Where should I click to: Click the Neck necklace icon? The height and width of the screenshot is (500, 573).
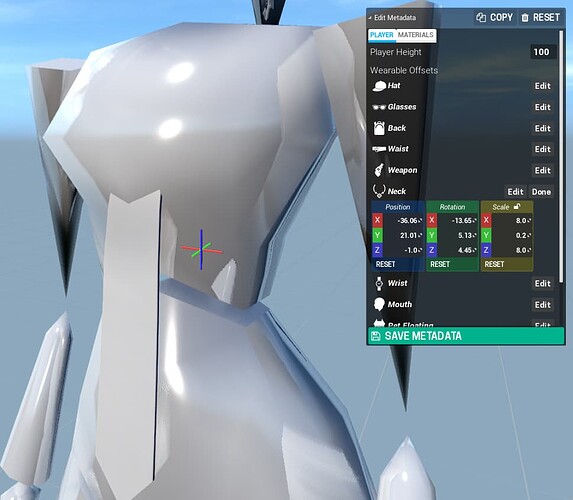379,191
